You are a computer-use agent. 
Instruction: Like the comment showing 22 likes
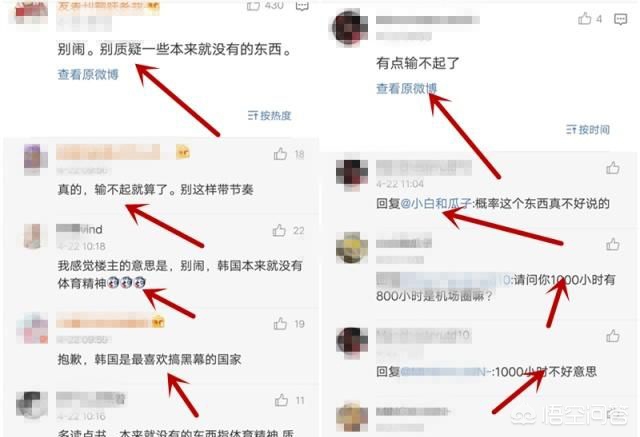pyautogui.click(x=279, y=230)
